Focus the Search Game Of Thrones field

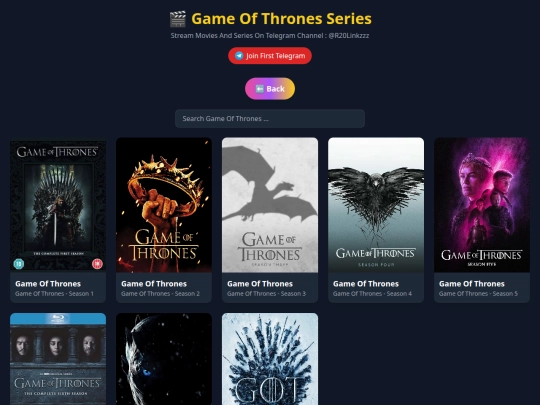(x=270, y=119)
